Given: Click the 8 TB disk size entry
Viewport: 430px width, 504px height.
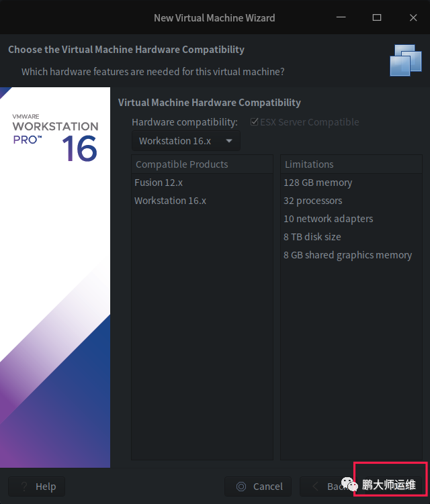Looking at the screenshot, I should [351, 237].
